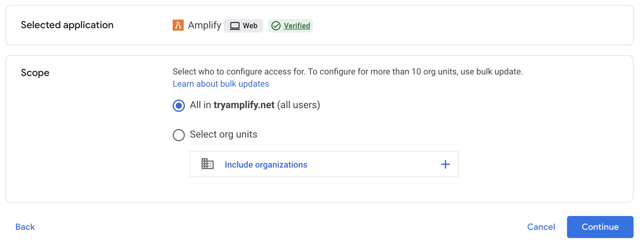Go Back to the previous step
The width and height of the screenshot is (644, 250).
pyautogui.click(x=25, y=227)
